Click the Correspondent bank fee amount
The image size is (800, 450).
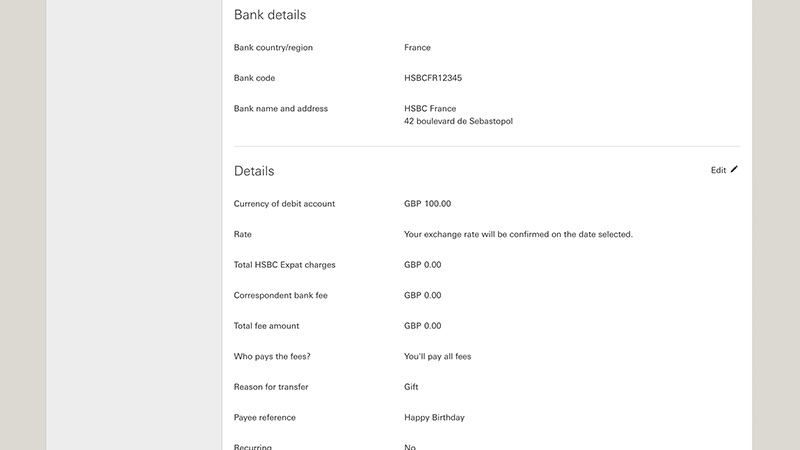(x=422, y=295)
